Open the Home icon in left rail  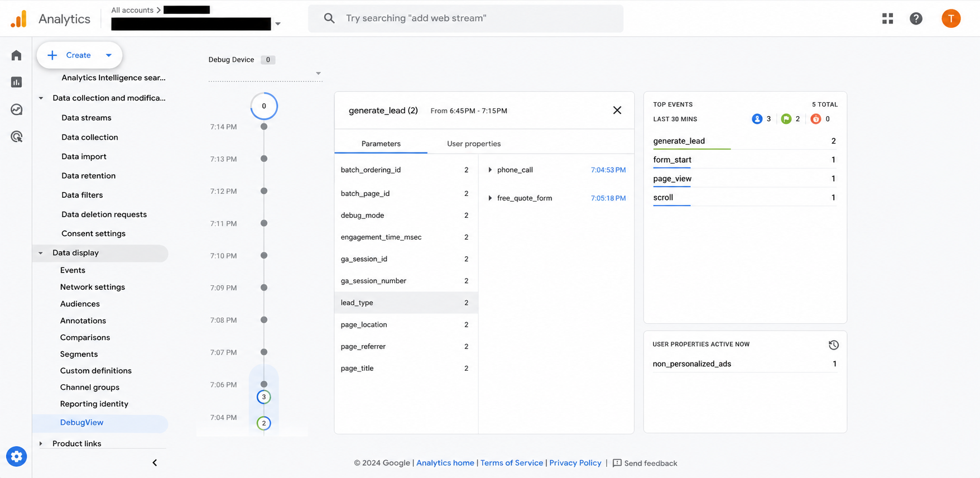tap(16, 55)
